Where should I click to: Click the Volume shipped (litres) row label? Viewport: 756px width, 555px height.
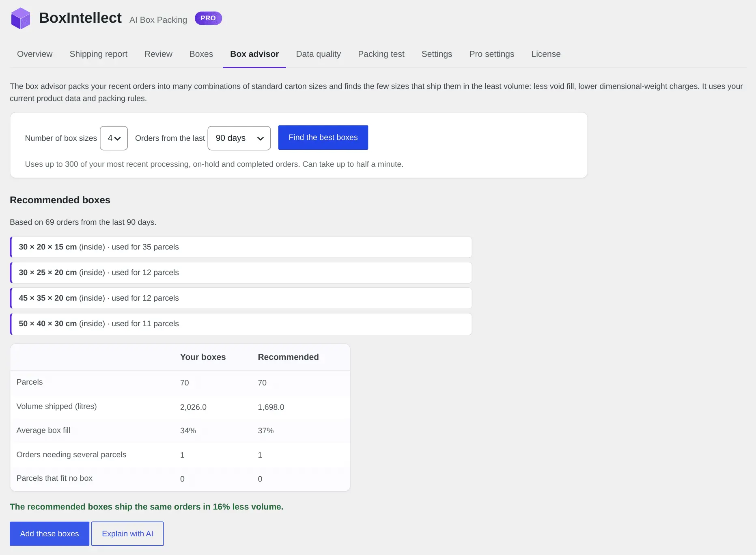pos(56,406)
